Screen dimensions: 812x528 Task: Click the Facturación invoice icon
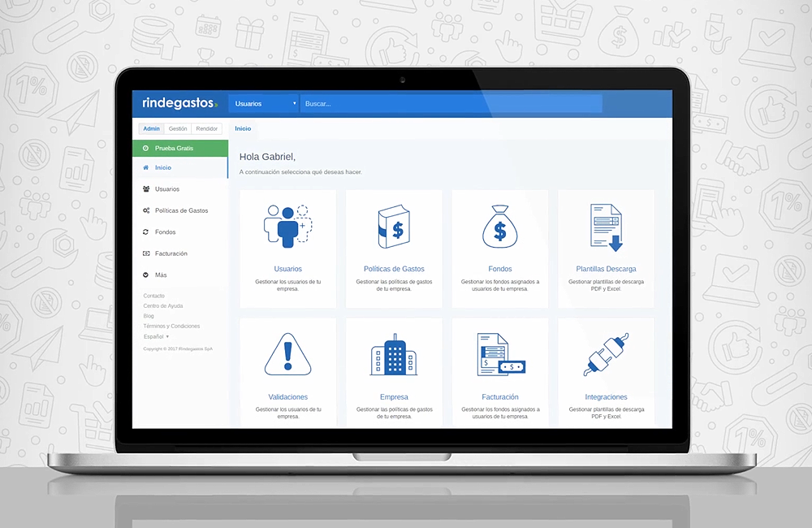[x=499, y=354]
